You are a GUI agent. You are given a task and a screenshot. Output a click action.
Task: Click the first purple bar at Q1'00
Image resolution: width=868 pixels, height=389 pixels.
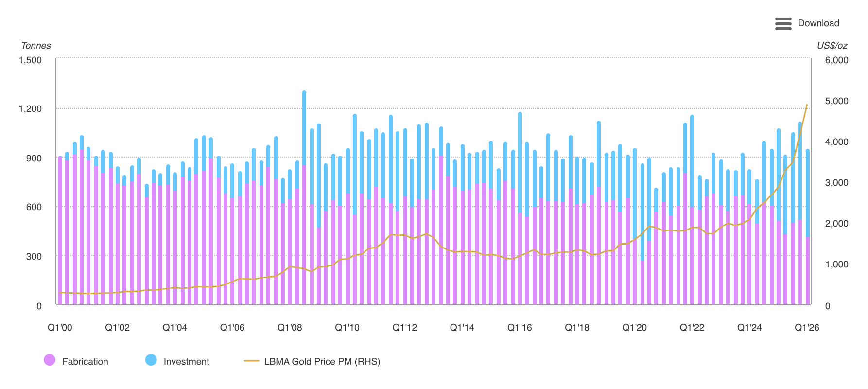60,230
